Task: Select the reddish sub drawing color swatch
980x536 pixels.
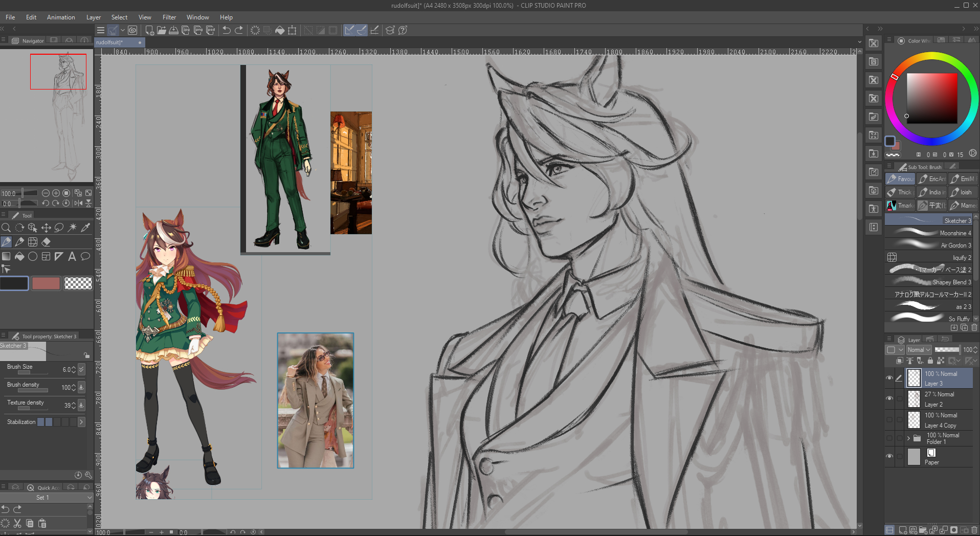Action: coord(46,283)
